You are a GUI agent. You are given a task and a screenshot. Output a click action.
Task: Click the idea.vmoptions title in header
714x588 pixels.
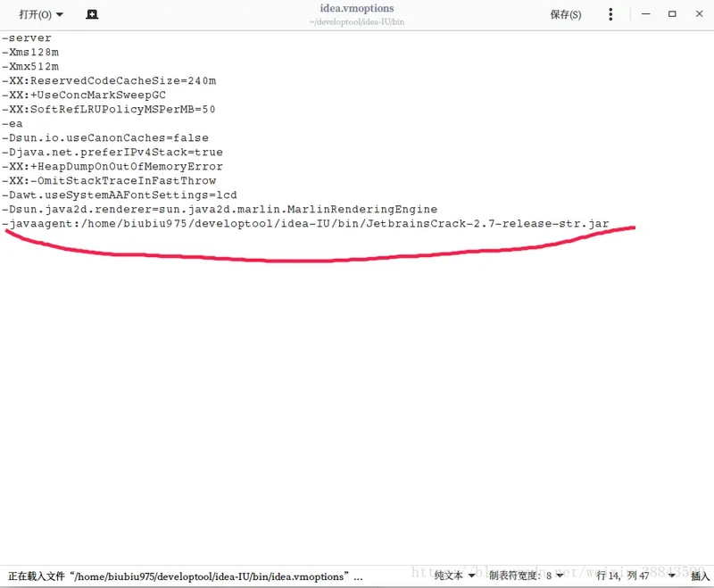[356, 9]
